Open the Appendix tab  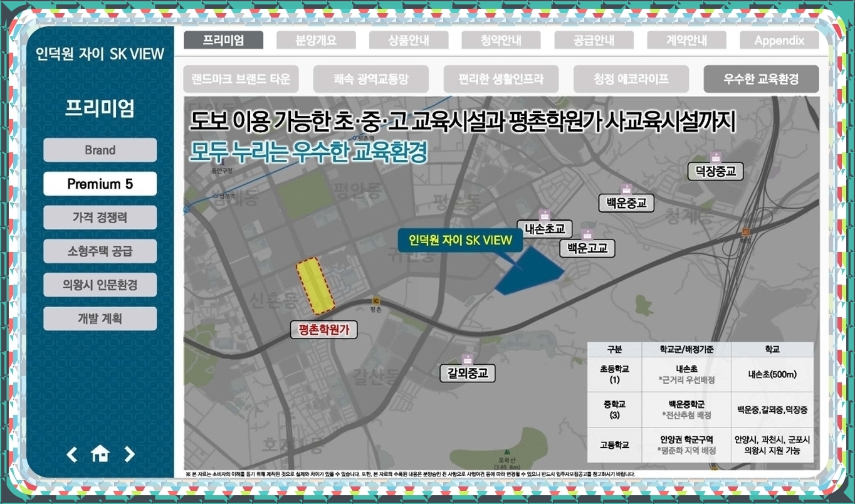click(779, 41)
